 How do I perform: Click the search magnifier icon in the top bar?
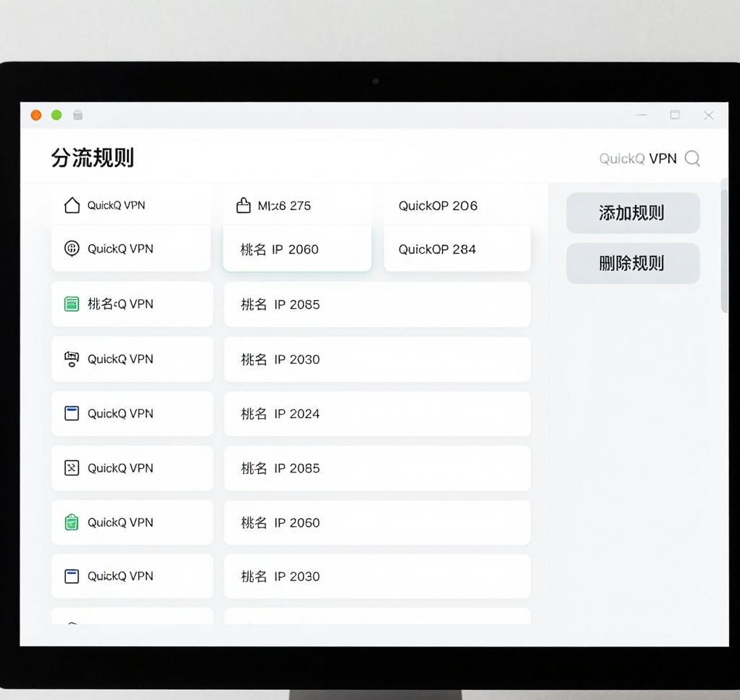point(693,158)
